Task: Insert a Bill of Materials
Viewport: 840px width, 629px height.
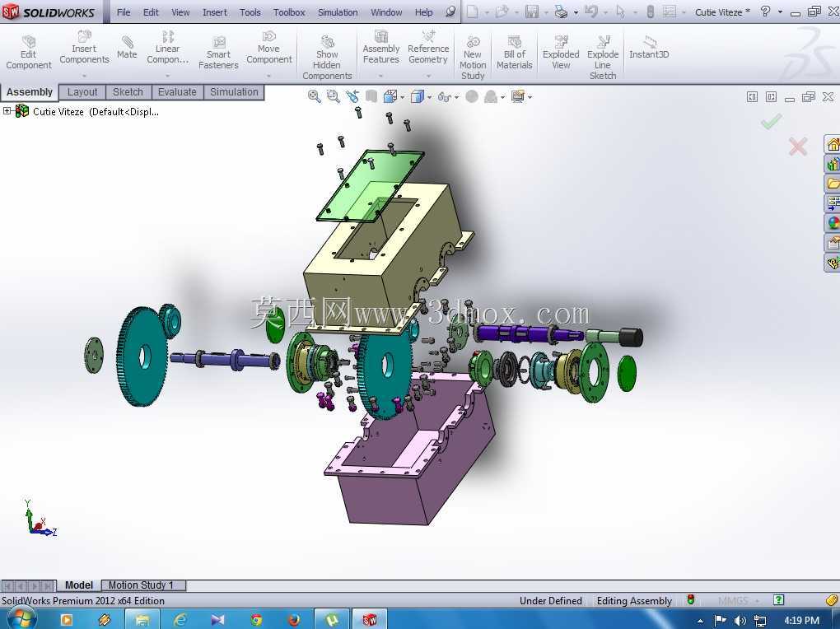Action: pos(514,52)
